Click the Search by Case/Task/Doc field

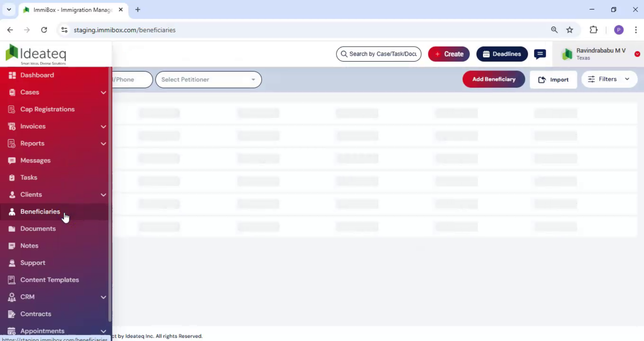point(379,54)
